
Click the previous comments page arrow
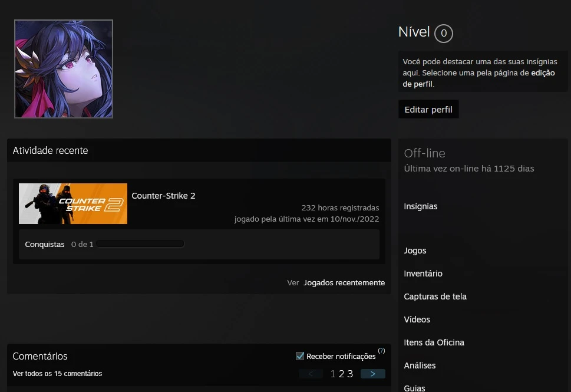tap(311, 374)
